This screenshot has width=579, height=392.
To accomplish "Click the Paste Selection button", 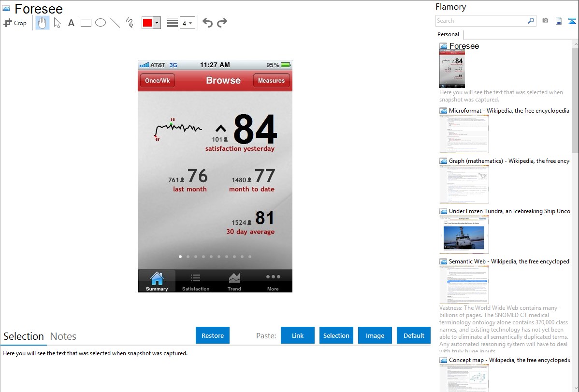I will point(336,335).
